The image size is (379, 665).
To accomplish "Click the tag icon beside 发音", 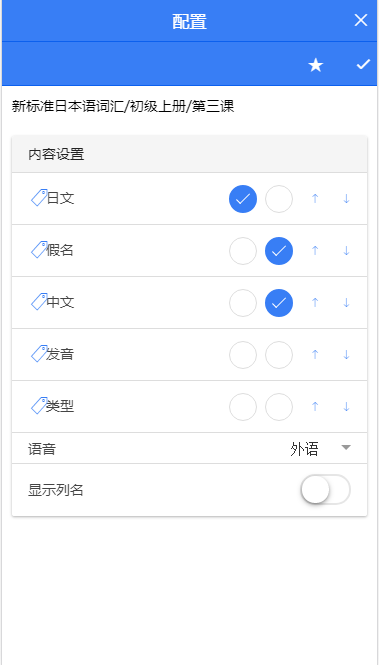I will tap(39, 354).
